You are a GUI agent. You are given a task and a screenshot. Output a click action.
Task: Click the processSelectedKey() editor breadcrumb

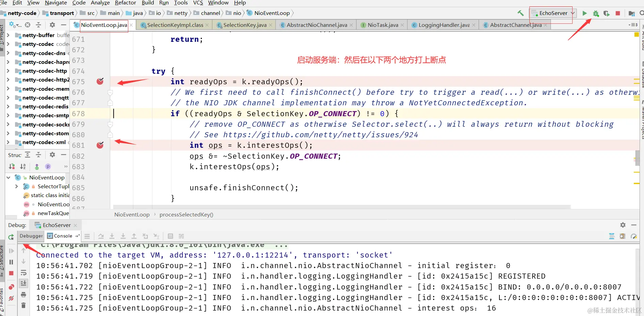pos(186,214)
